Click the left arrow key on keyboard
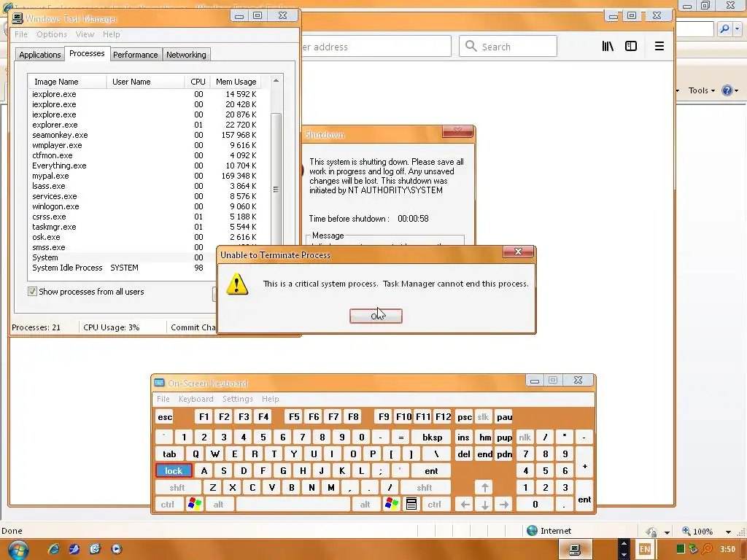Screen dimensions: 747x560 click(x=465, y=504)
